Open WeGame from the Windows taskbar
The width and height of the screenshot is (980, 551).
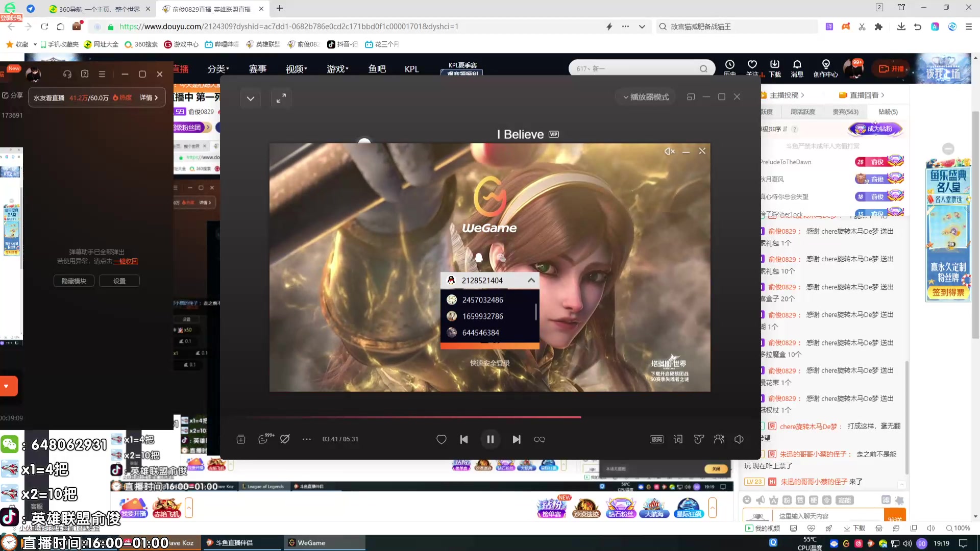click(324, 543)
